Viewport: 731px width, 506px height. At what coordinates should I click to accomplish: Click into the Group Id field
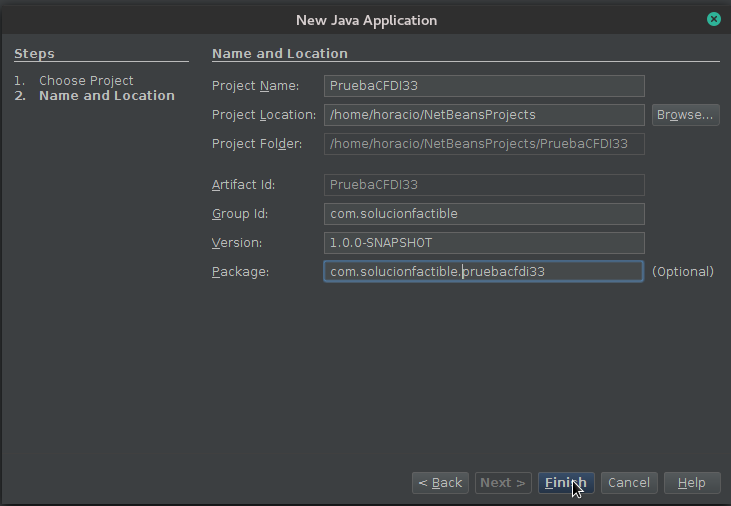[484, 214]
